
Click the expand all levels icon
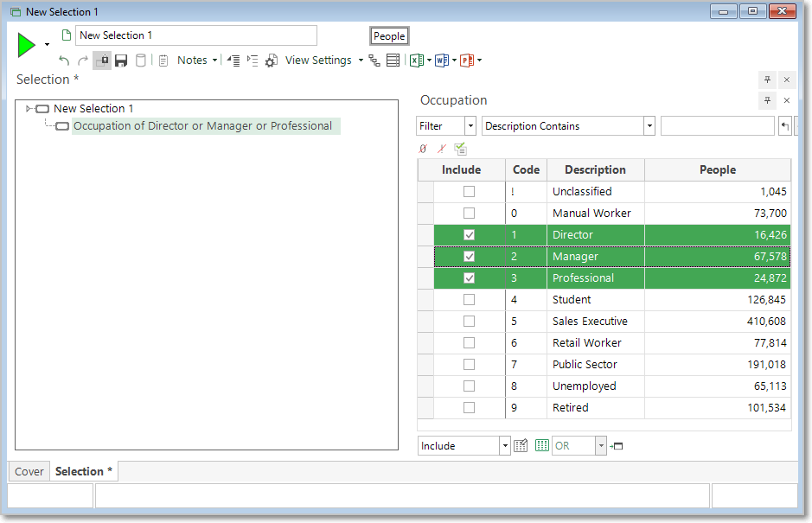pyautogui.click(x=253, y=61)
